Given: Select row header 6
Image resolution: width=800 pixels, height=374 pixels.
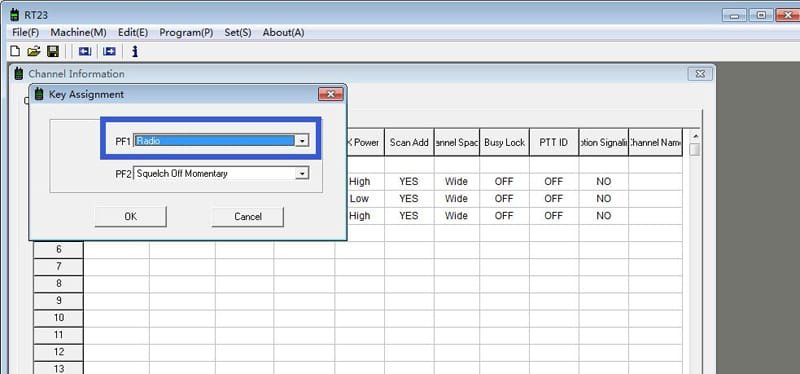Looking at the screenshot, I should coord(59,250).
